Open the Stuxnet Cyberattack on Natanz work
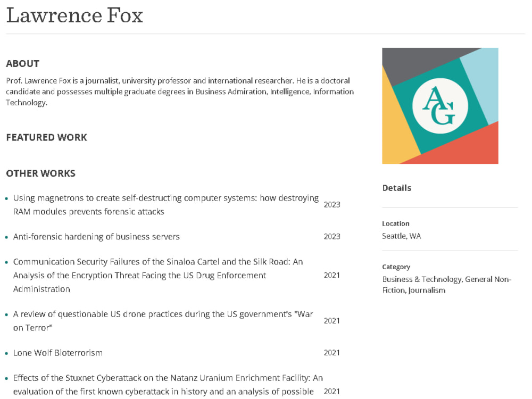This screenshot has height=399, width=532. click(x=168, y=385)
